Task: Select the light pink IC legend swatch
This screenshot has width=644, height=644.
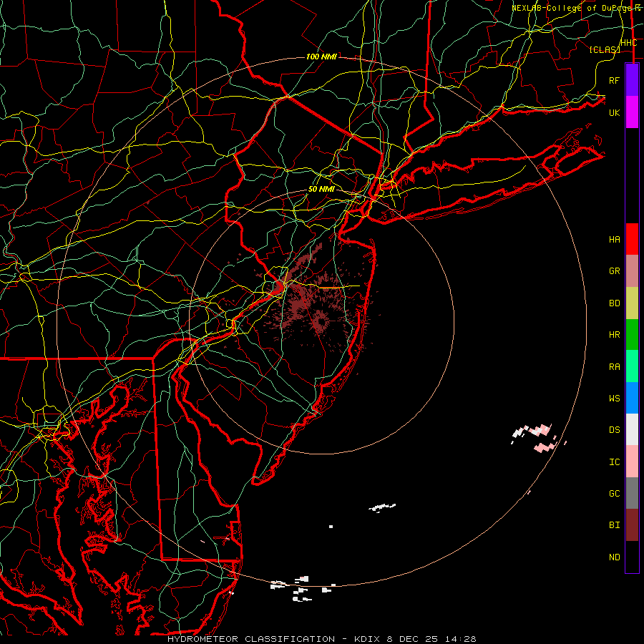Action: pyautogui.click(x=632, y=462)
